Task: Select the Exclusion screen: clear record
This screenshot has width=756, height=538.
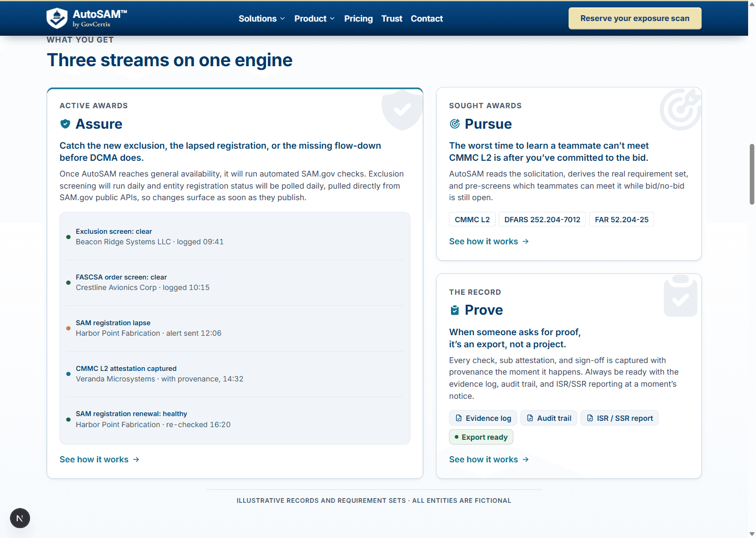Action: 235,237
